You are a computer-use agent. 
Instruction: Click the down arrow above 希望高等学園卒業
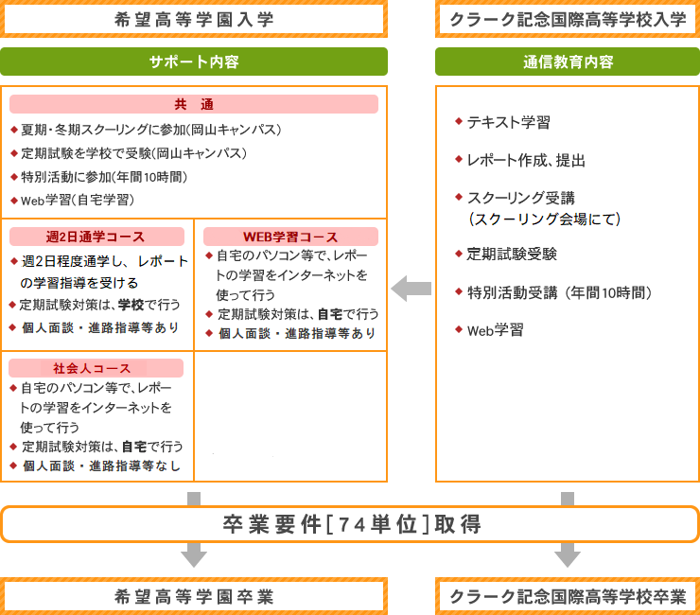tap(194, 555)
